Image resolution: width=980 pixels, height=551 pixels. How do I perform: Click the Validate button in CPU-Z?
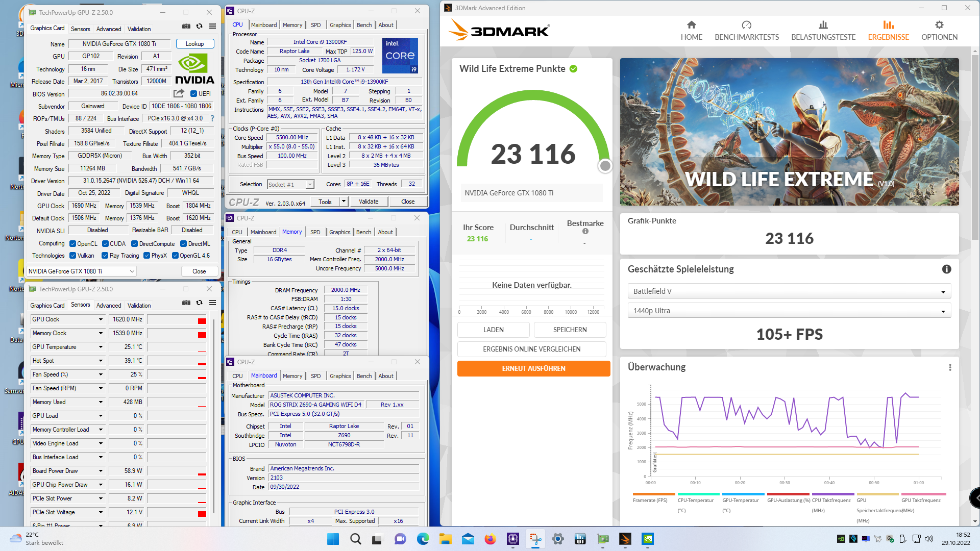[x=369, y=202]
